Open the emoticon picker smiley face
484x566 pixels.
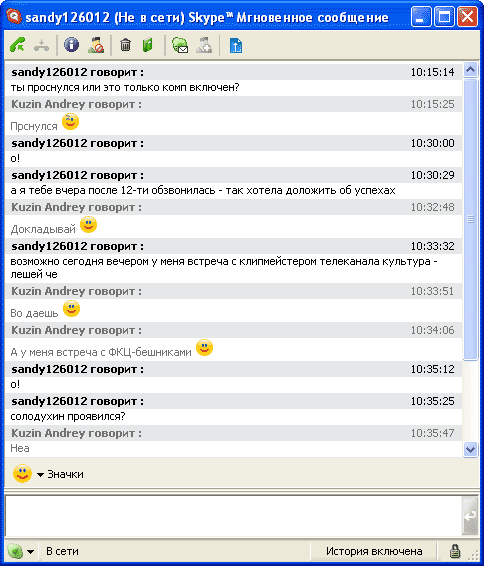[x=22, y=473]
